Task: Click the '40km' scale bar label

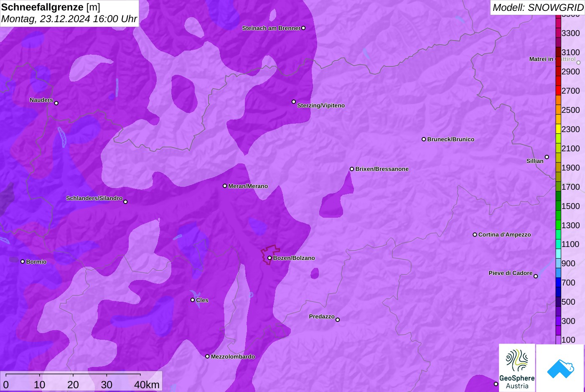Action: point(147,384)
